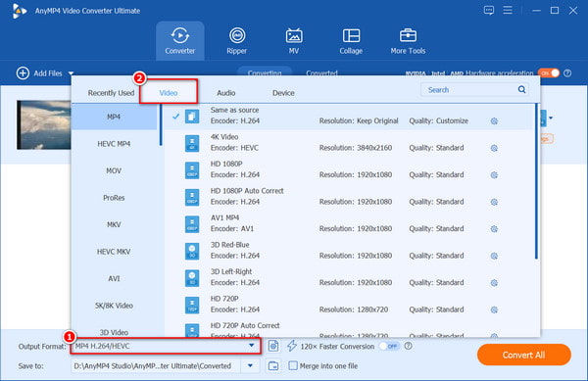The height and width of the screenshot is (381, 588).
Task: Choose HD 1080P Auto Correct profile
Action: [349, 198]
